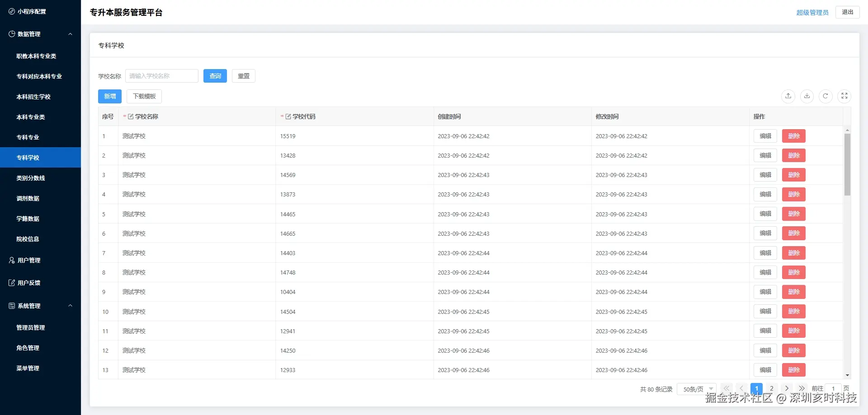The height and width of the screenshot is (415, 868).
Task: Focus the 学校名称 search input field
Action: tap(162, 76)
